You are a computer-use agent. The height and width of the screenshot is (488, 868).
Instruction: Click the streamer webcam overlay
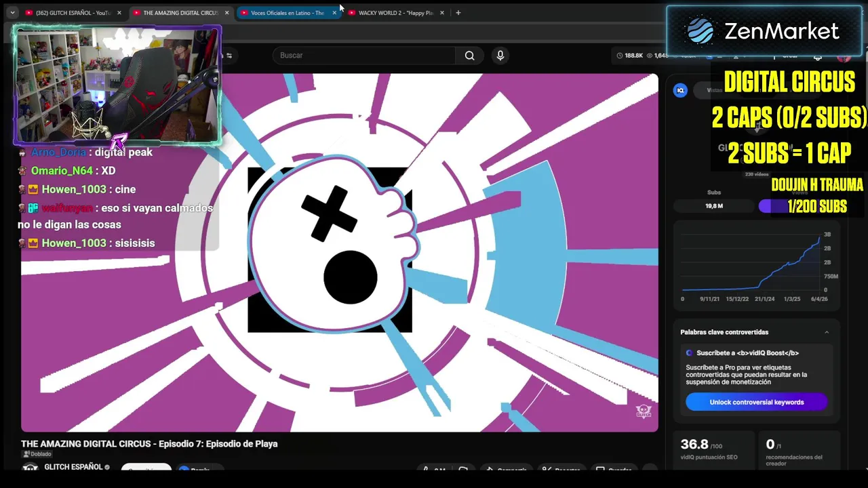pyautogui.click(x=117, y=85)
